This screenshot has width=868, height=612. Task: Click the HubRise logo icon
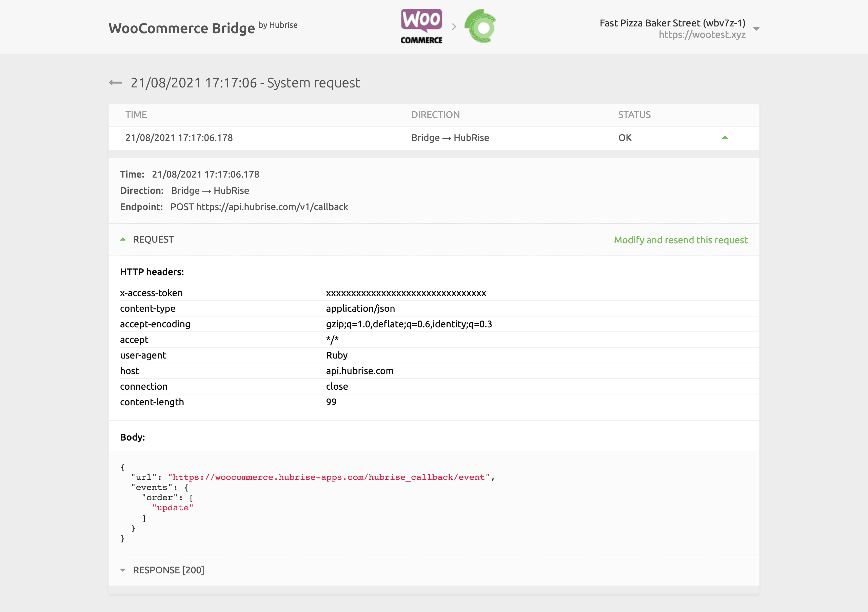[x=481, y=26]
